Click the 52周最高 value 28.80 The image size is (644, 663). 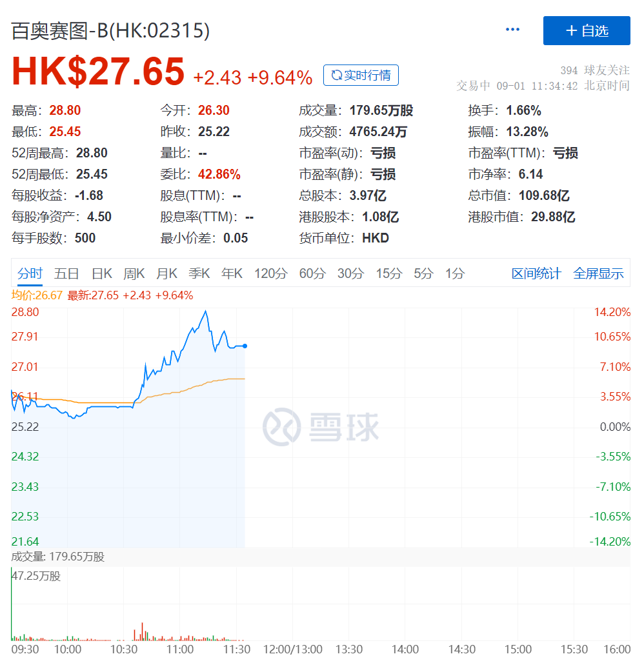click(x=92, y=153)
